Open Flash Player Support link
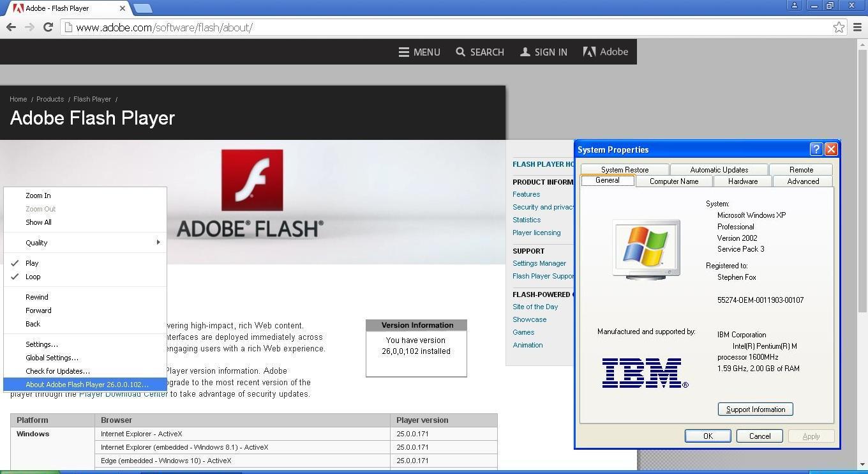Screen dimensions: 868x474 point(543,276)
